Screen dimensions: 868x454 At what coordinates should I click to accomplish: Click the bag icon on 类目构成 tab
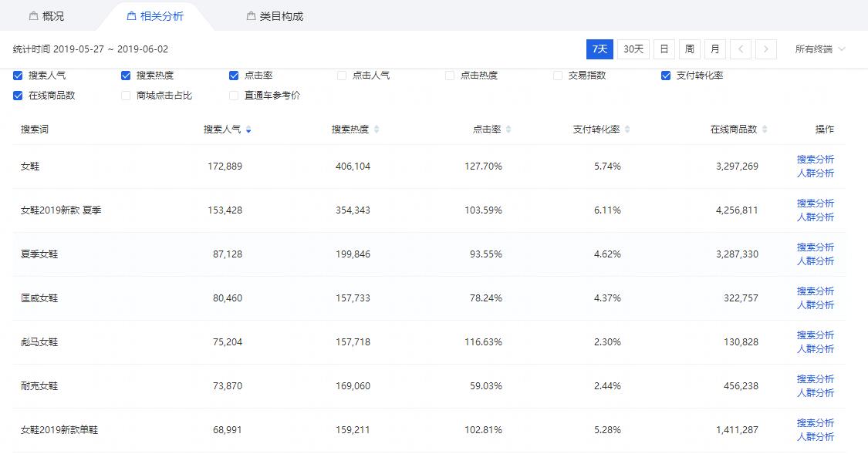(x=251, y=16)
